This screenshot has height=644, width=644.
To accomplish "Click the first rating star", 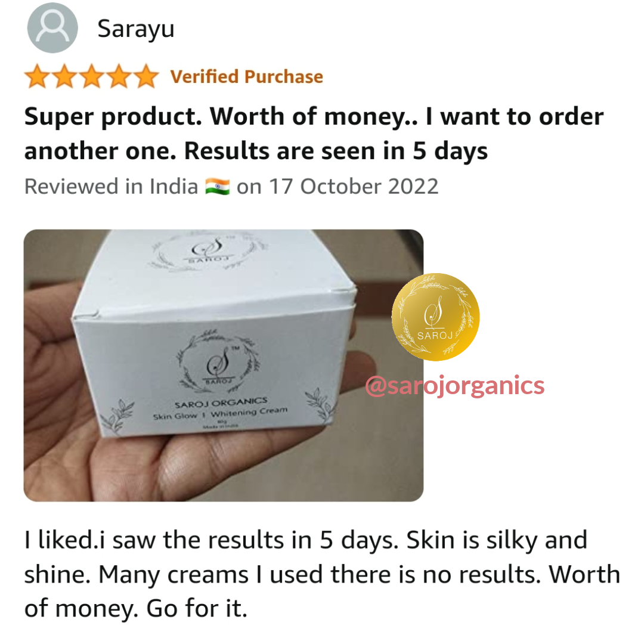I will (38, 76).
